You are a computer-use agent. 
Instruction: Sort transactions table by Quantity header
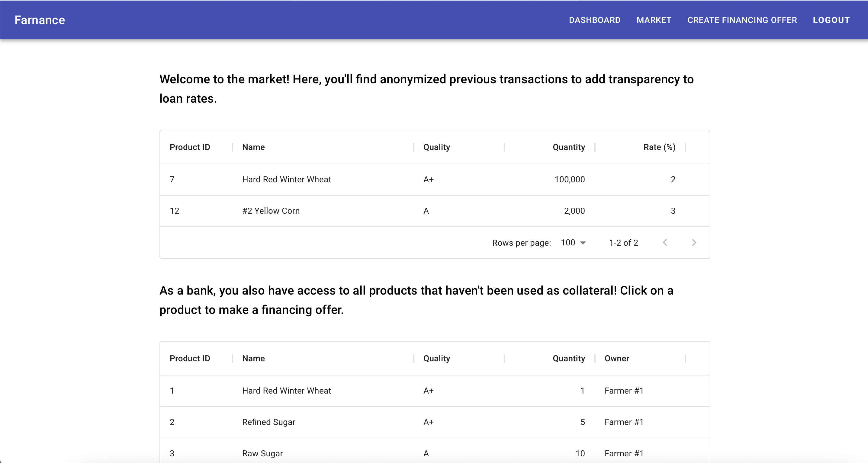tap(568, 147)
